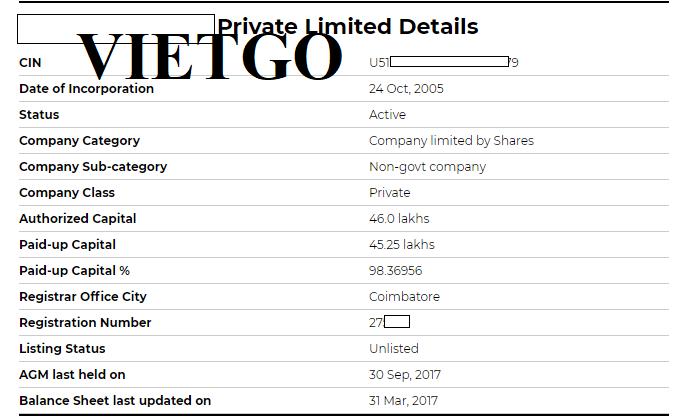Select the Registrar Office City label
This screenshot has height=416, width=685.
tap(83, 297)
